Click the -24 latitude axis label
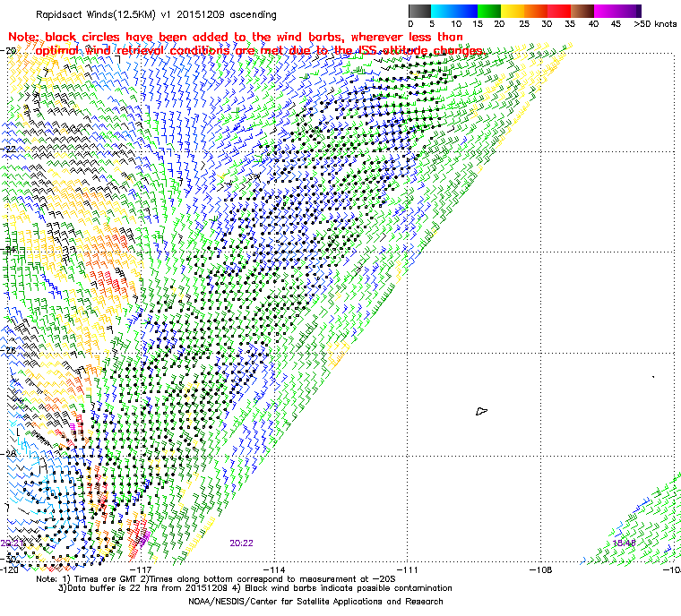Image resolution: width=681 pixels, height=616 pixels. point(9,250)
